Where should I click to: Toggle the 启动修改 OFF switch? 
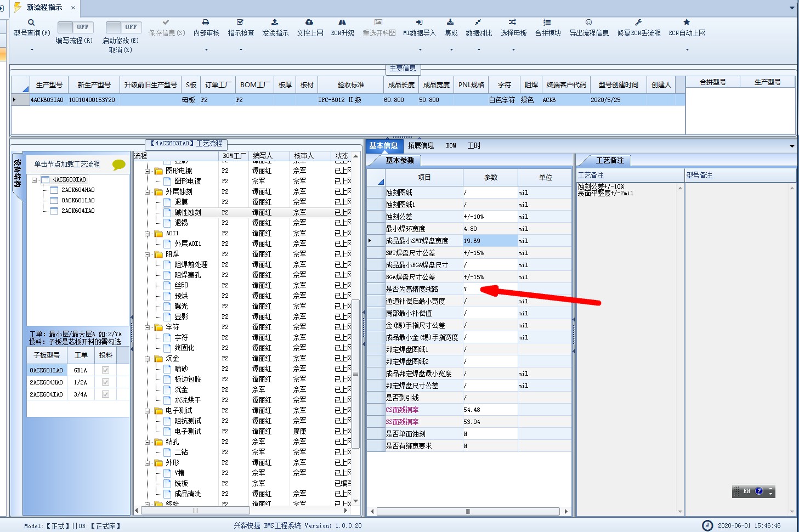123,27
